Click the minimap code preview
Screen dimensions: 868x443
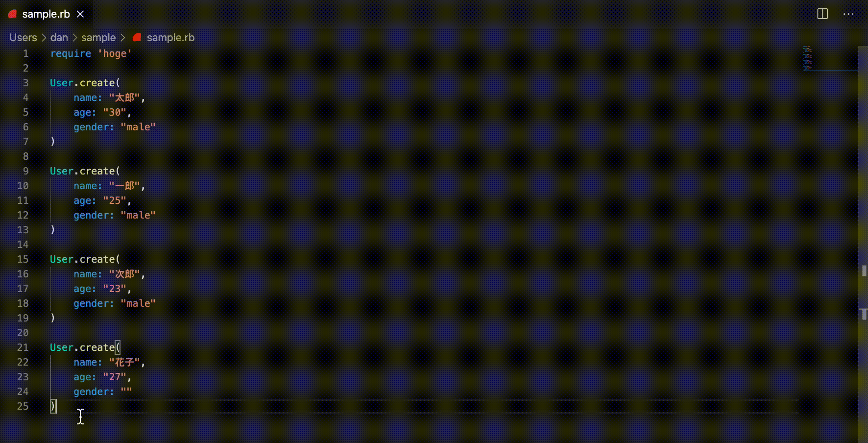(x=807, y=58)
